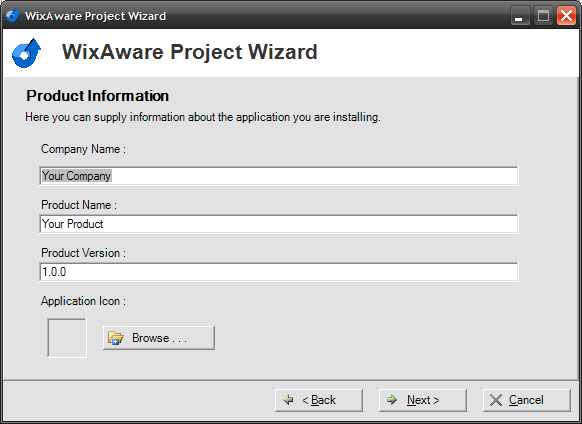Proceed to next wizard step

(x=423, y=400)
